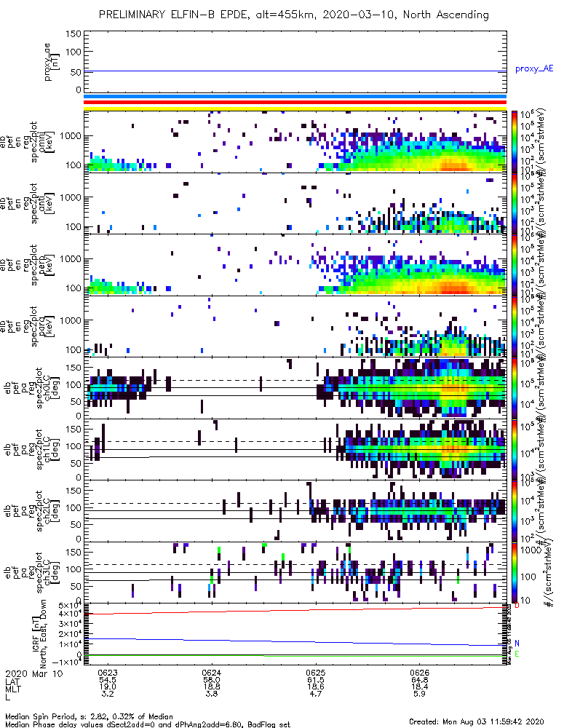564x728 pixels.
Task: Click the MLT value 18.4
Action: point(420,687)
